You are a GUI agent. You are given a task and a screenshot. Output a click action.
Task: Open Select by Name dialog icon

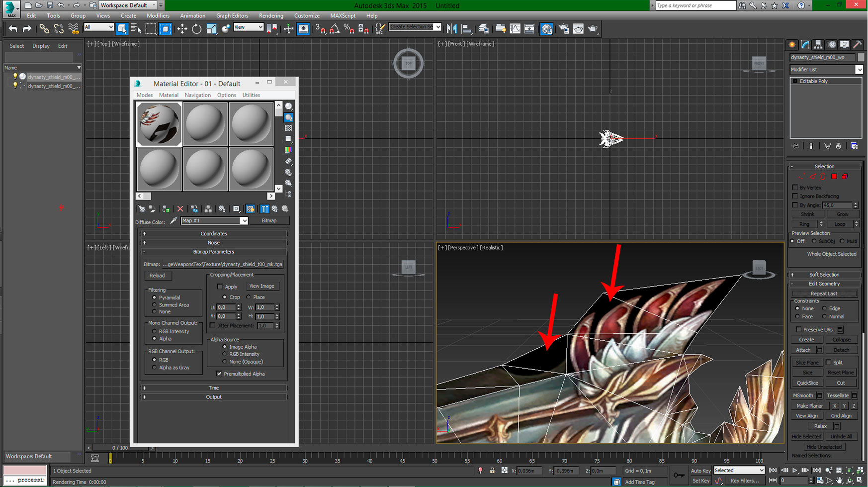136,29
